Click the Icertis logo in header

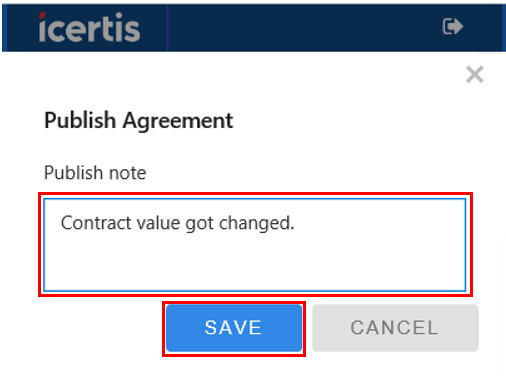pyautogui.click(x=89, y=27)
